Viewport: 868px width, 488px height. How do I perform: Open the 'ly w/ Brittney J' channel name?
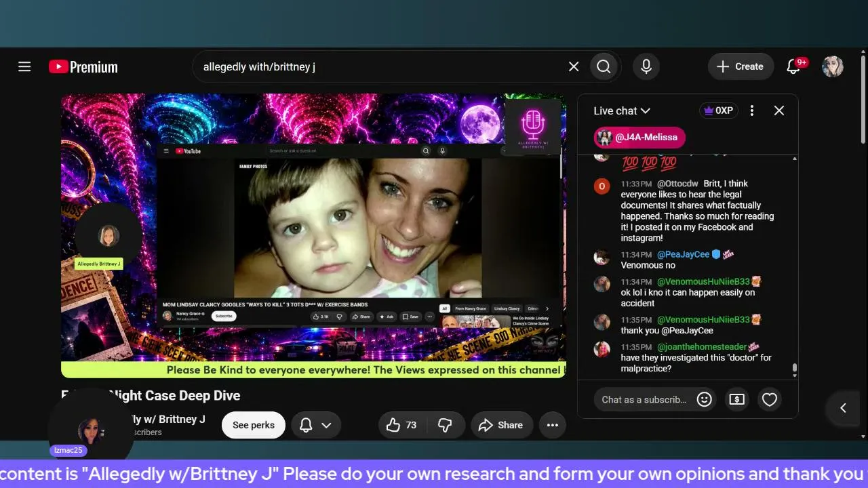168,419
